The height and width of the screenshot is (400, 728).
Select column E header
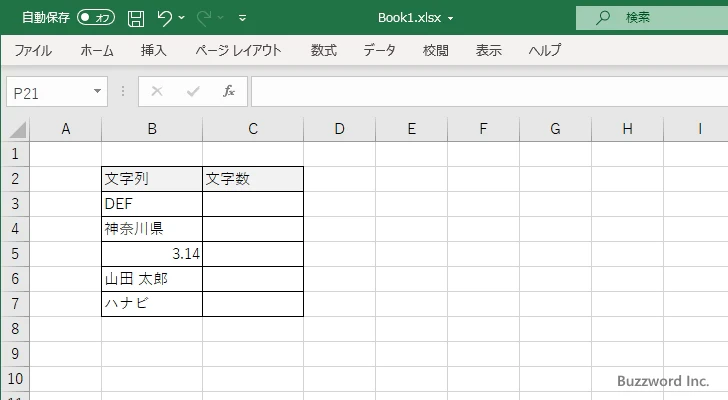411,129
